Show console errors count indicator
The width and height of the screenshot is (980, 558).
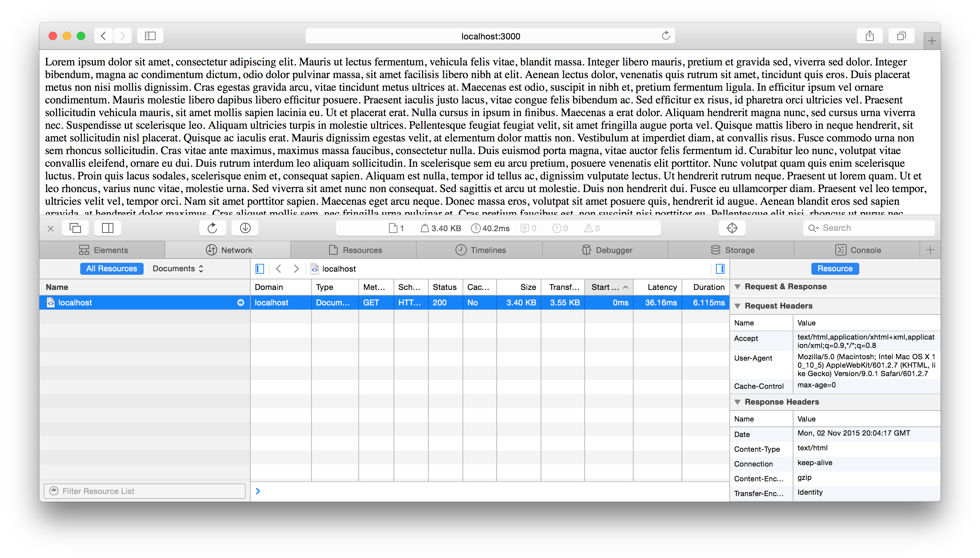pyautogui.click(x=560, y=228)
